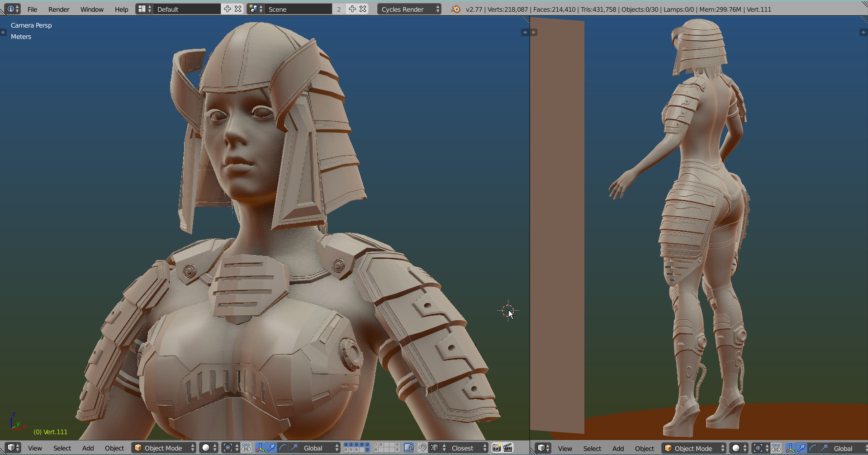Add a new scene
Screen dimensions: 868x455
point(352,9)
